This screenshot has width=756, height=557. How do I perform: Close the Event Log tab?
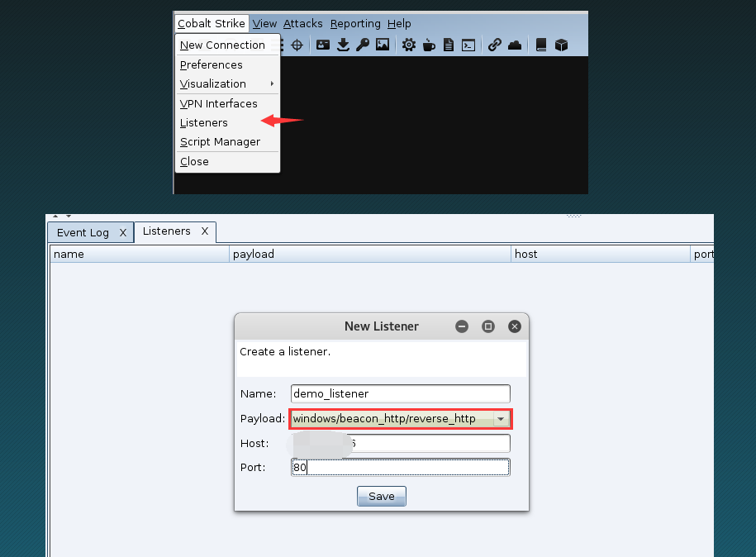click(x=123, y=233)
